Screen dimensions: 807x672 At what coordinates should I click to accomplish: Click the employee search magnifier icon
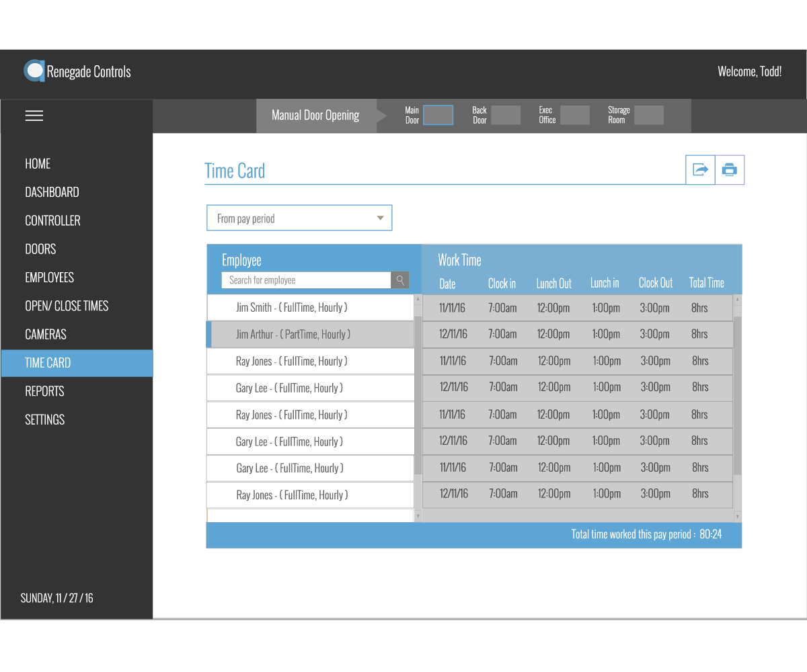pyautogui.click(x=400, y=280)
